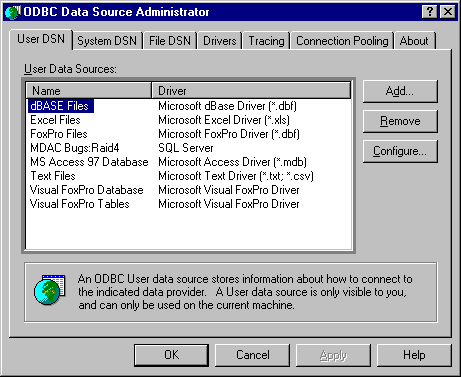Open the Tracing tab
461x377 pixels.
point(266,41)
